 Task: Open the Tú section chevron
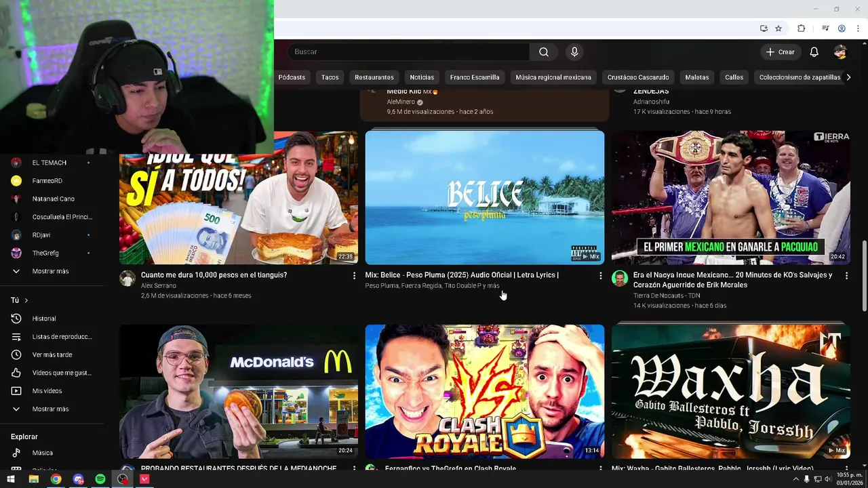(26, 300)
